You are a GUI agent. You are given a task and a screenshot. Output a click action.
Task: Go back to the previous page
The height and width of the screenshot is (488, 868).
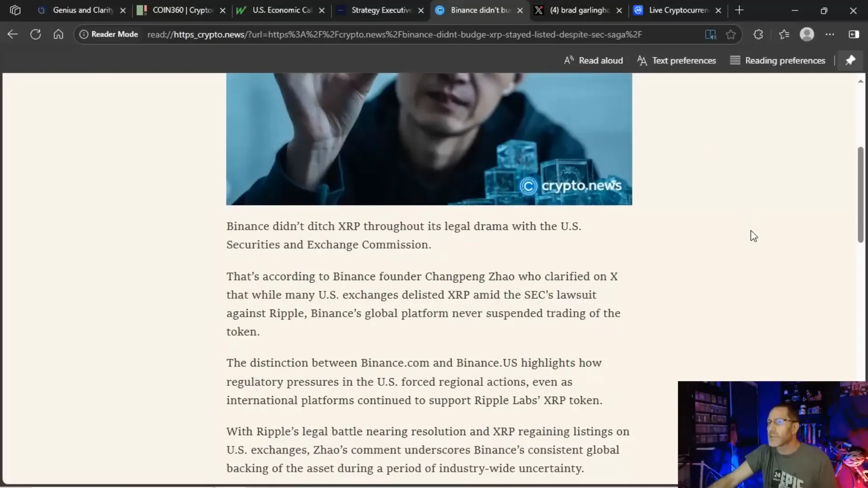(13, 34)
